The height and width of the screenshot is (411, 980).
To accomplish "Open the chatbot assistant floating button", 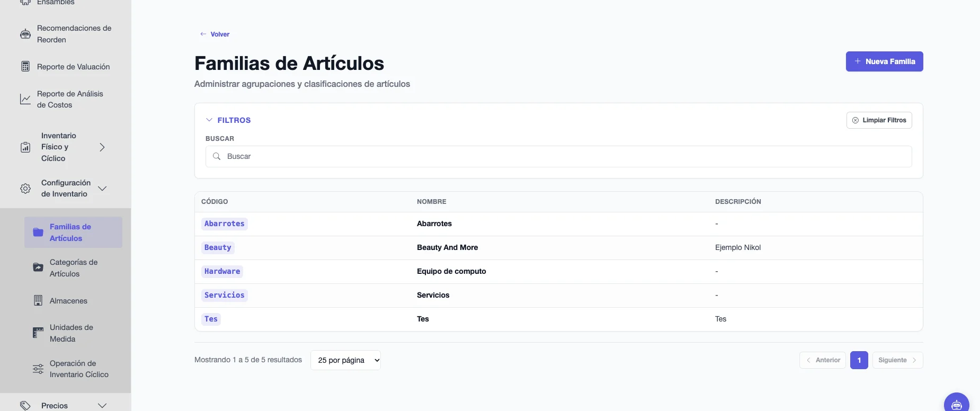I will coord(956,404).
